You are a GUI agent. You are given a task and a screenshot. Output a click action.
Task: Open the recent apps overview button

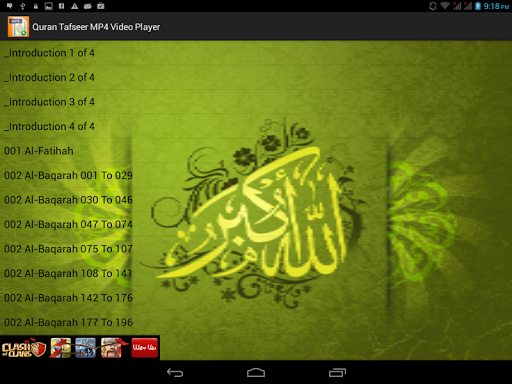[x=337, y=372]
